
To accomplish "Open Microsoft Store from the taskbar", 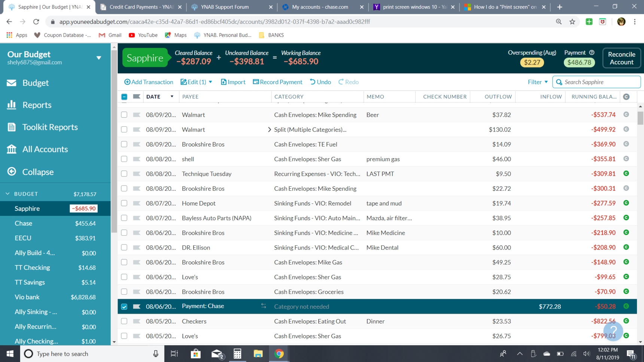I will tap(195, 354).
